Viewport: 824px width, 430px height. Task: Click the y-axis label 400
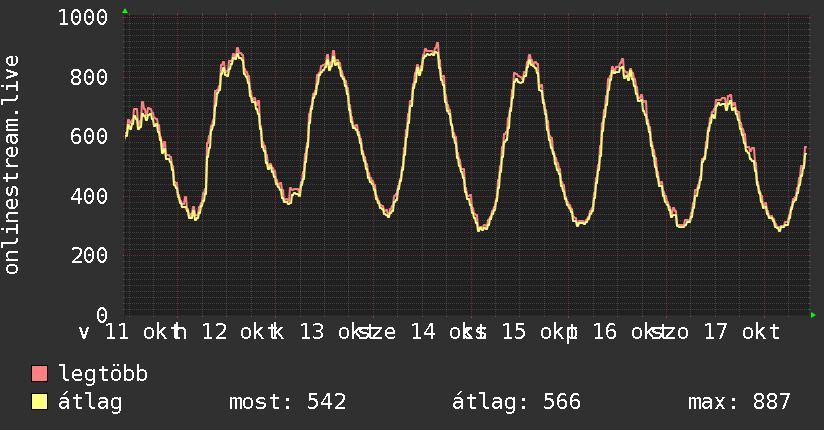(89, 197)
